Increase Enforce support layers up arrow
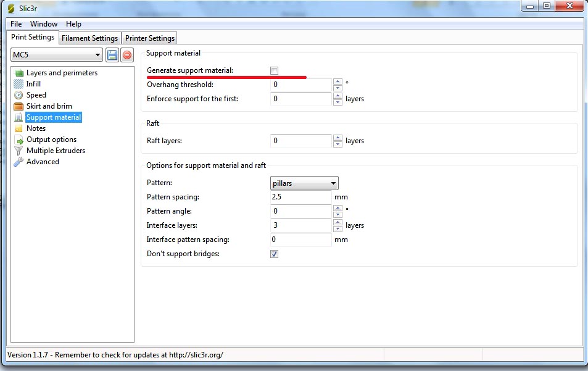This screenshot has height=371, width=588. coord(337,96)
